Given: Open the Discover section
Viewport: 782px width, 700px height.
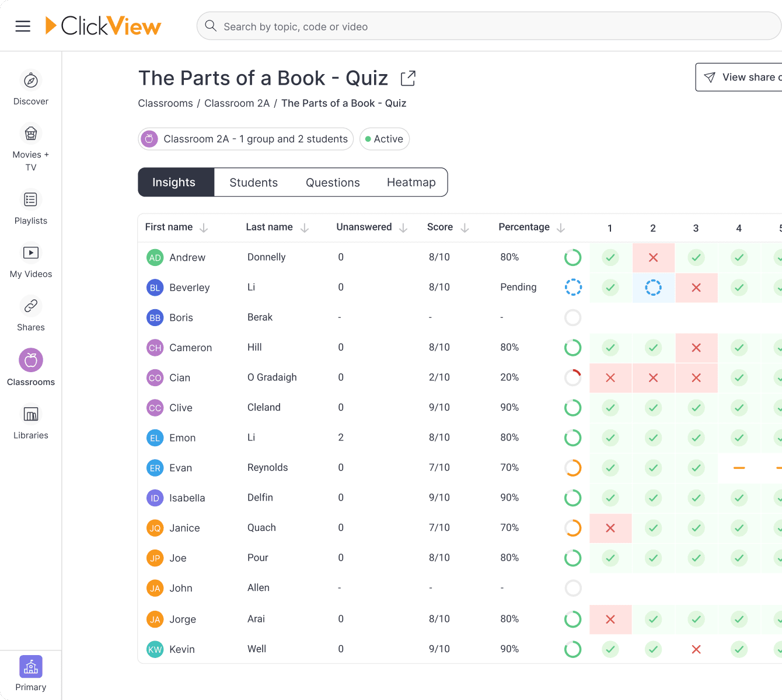Looking at the screenshot, I should coord(30,86).
